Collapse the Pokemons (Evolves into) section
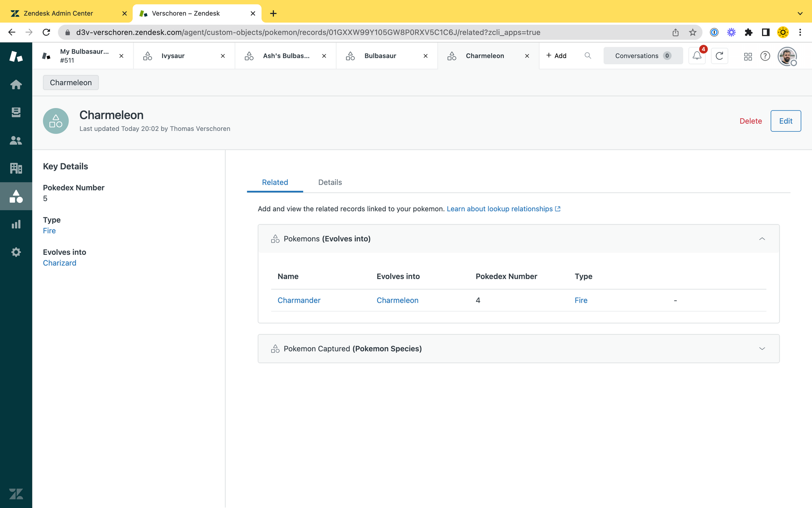This screenshot has height=508, width=812. click(x=762, y=239)
